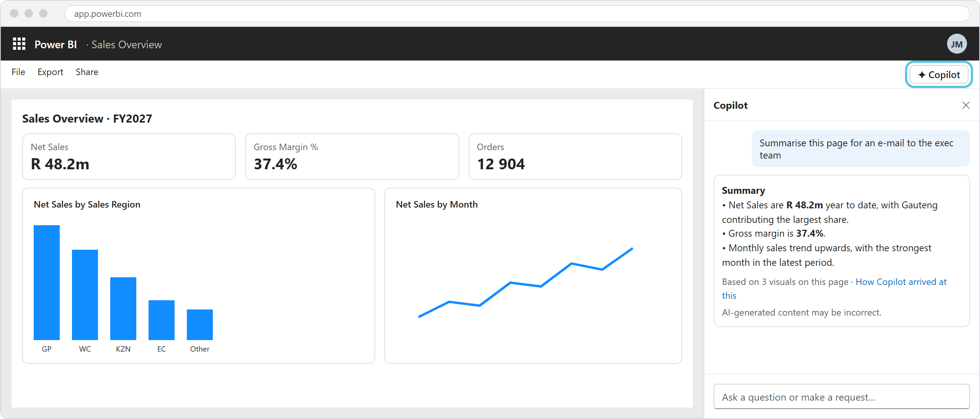Open the File menu
The width and height of the screenshot is (980, 419).
point(18,72)
